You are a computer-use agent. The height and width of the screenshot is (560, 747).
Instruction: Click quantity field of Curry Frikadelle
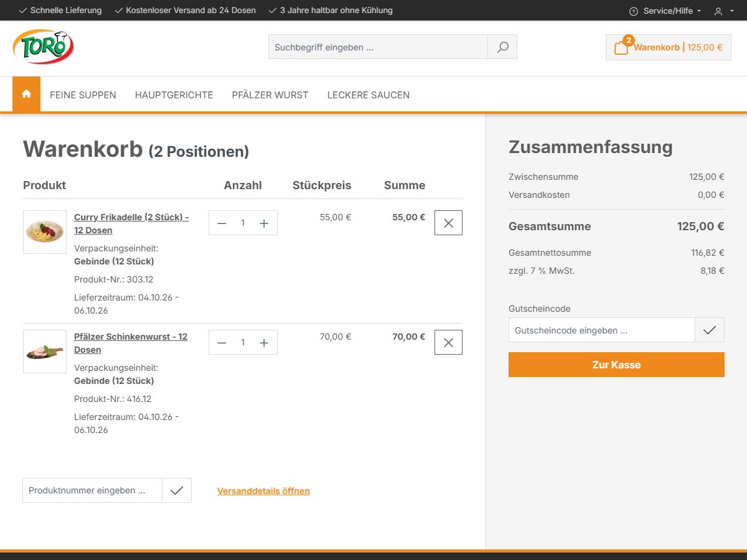click(243, 223)
